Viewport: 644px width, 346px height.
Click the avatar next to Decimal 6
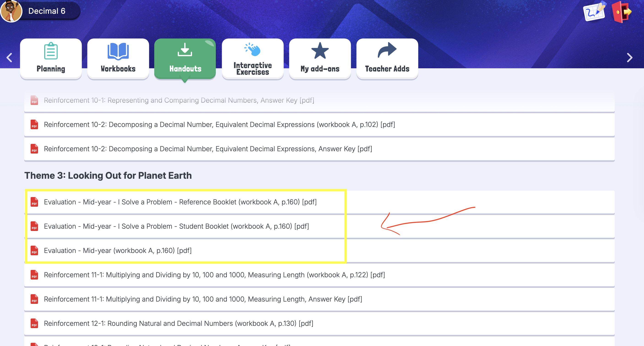(x=11, y=11)
